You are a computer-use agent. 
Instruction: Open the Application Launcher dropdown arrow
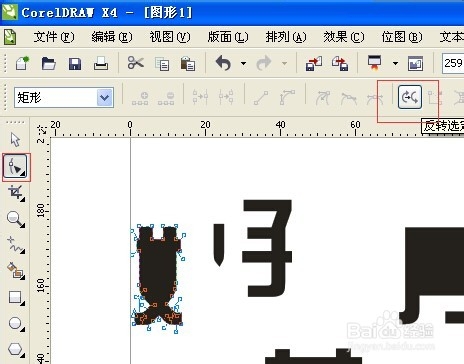[395, 63]
